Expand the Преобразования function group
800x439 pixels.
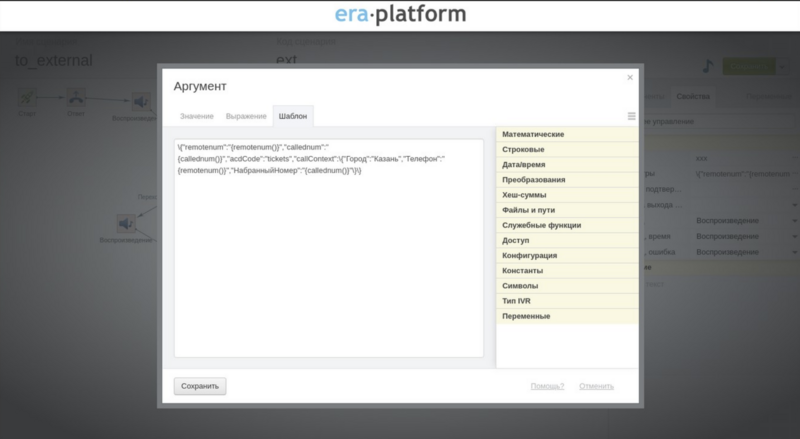[567, 180]
